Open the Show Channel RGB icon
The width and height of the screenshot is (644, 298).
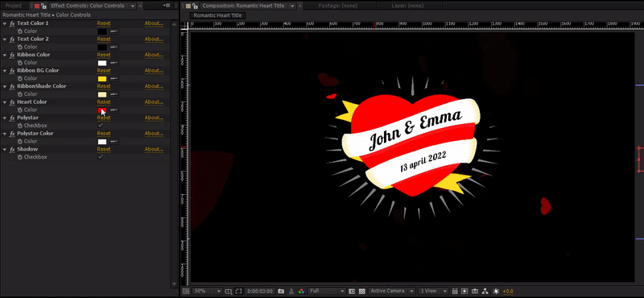(301, 291)
